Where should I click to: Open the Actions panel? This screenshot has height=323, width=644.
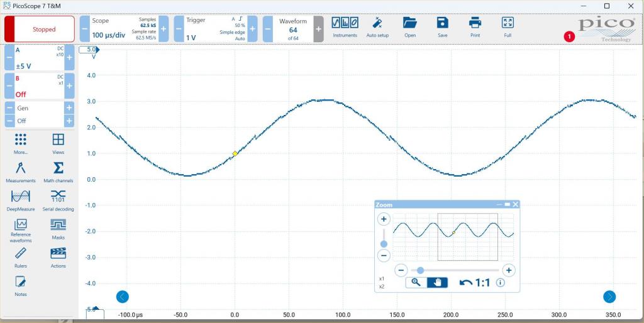[58, 256]
